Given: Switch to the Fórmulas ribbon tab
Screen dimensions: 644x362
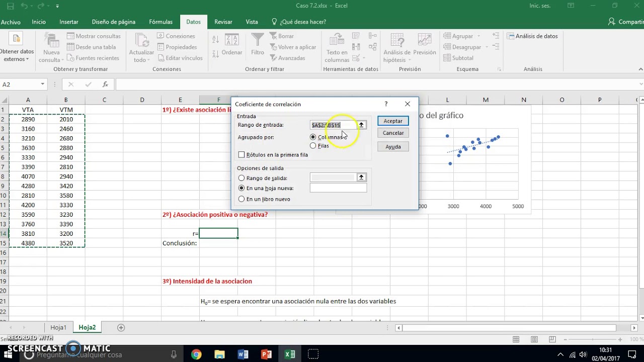Looking at the screenshot, I should coord(161,22).
